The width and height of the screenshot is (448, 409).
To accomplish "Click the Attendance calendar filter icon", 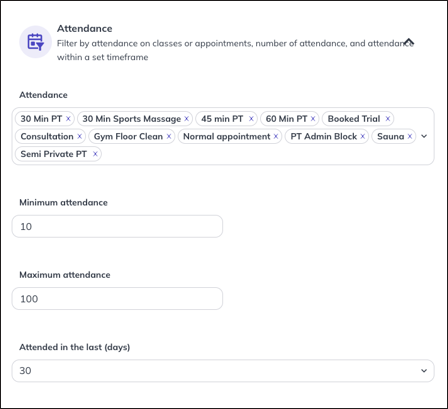I will pyautogui.click(x=35, y=42).
